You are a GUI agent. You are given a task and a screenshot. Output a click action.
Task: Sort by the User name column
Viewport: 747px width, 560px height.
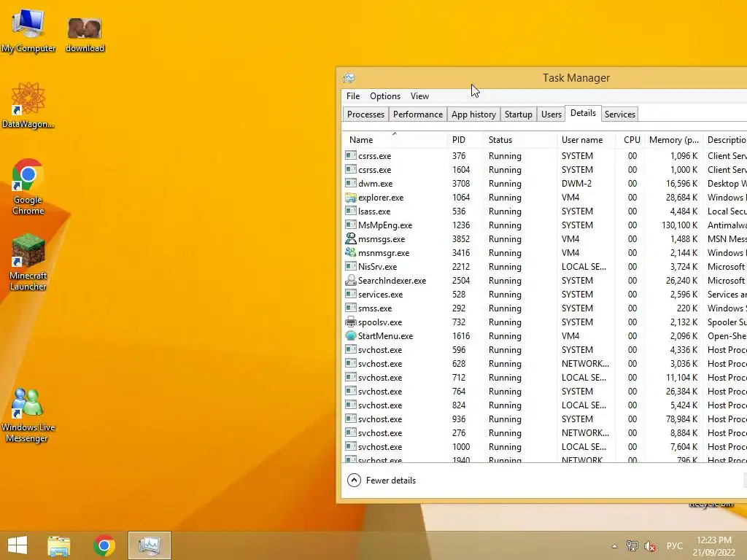tap(586, 139)
